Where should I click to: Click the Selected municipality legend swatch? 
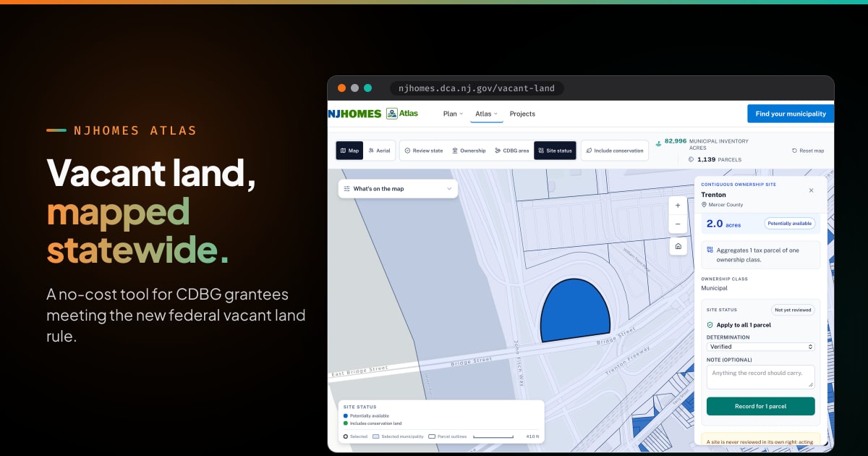[376, 436]
